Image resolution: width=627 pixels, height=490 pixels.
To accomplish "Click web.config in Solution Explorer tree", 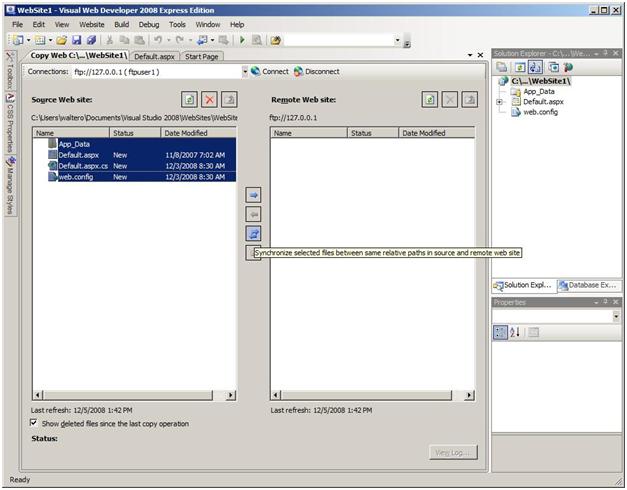I will (x=542, y=112).
